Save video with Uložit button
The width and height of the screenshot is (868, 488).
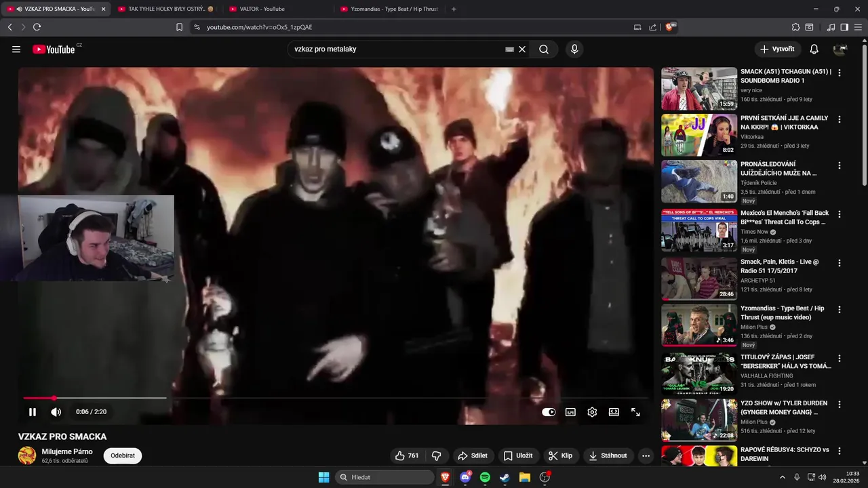518,455
